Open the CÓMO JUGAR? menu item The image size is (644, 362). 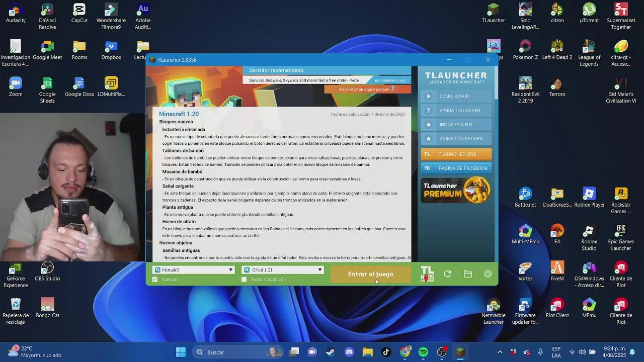456,97
